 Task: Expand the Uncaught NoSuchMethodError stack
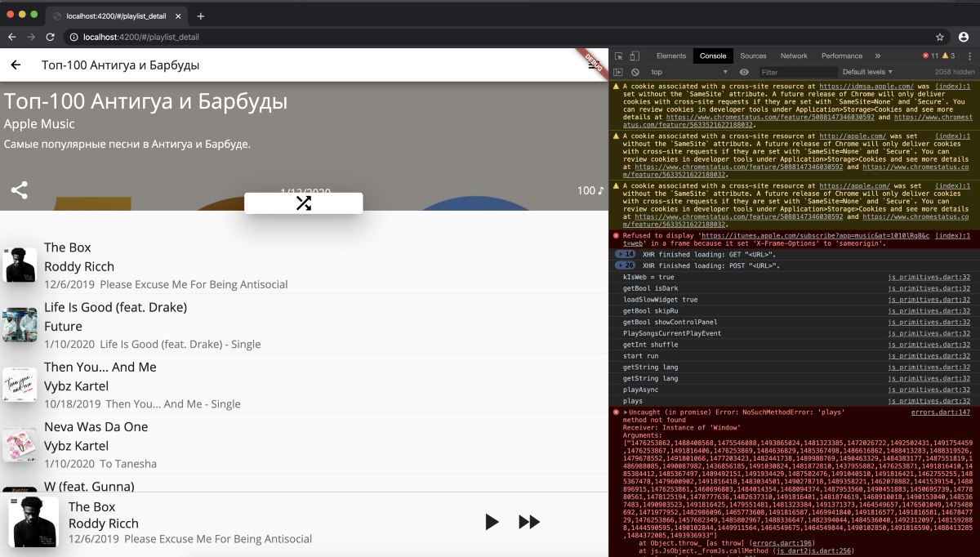(x=626, y=412)
